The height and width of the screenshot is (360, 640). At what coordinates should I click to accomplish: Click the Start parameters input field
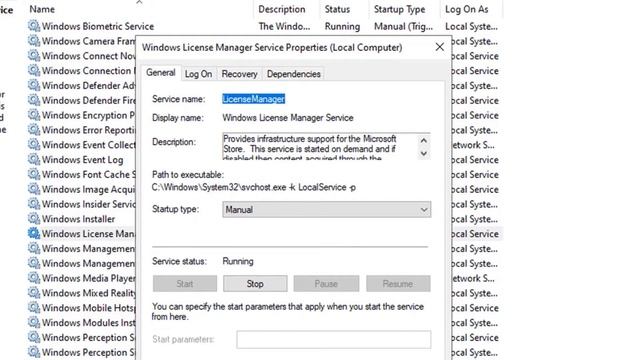click(x=333, y=340)
